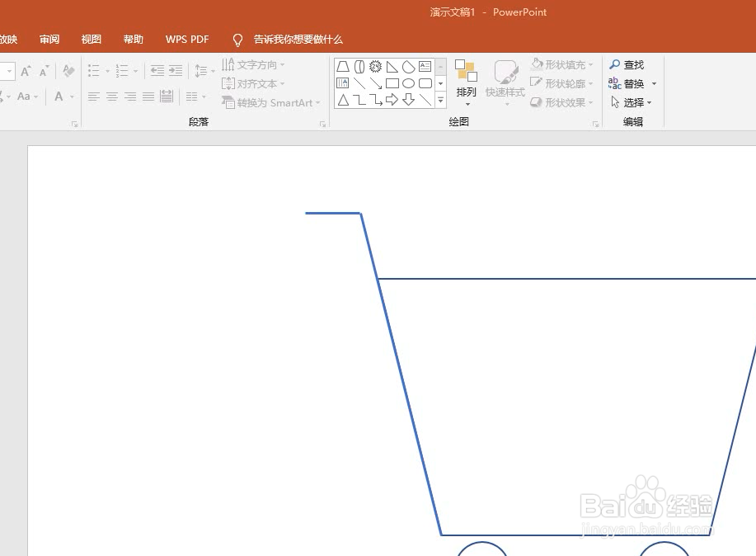The image size is (756, 556).
Task: Select the rectangle shape
Action: point(392,83)
